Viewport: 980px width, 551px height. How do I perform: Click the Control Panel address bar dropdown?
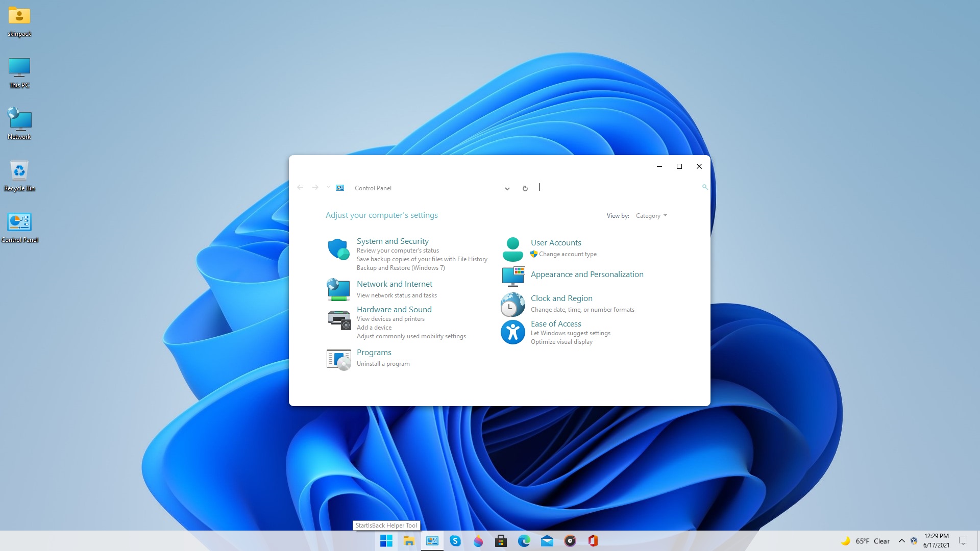tap(507, 188)
